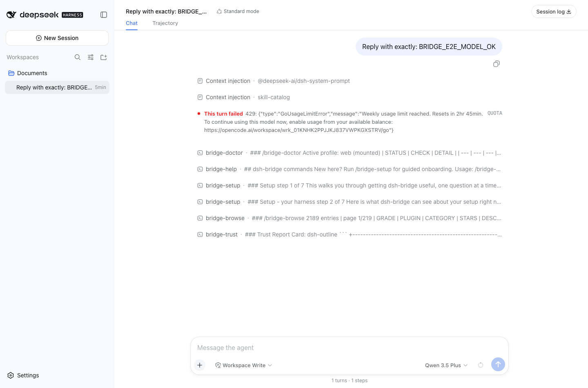
Task: Click the HARNESS badge
Action: [72, 15]
